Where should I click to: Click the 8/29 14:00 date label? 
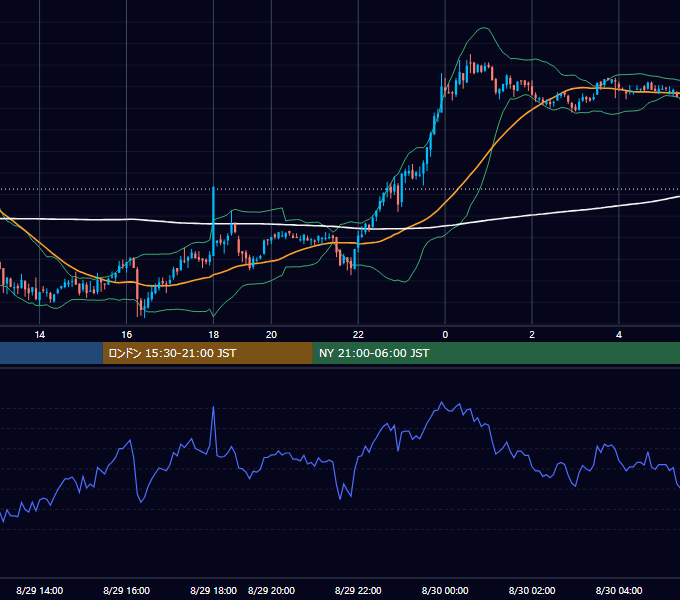[x=39, y=590]
